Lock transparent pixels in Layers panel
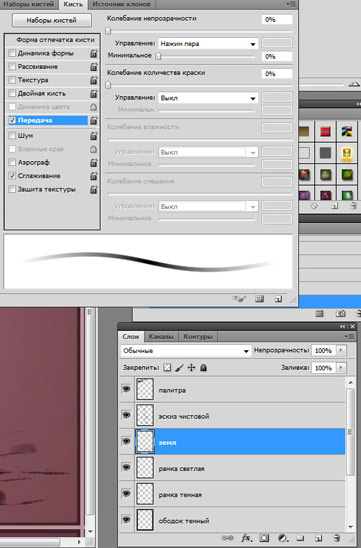 [x=167, y=368]
